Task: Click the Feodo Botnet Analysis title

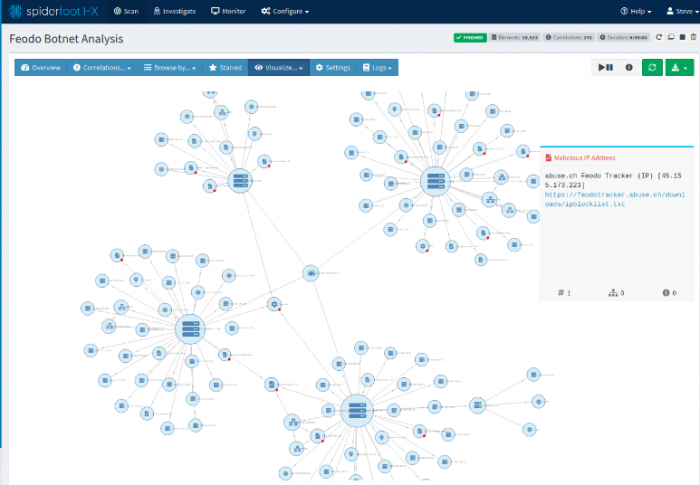Action: click(x=66, y=39)
